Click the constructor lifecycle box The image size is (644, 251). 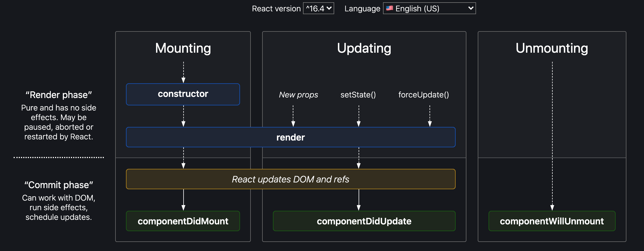(183, 94)
